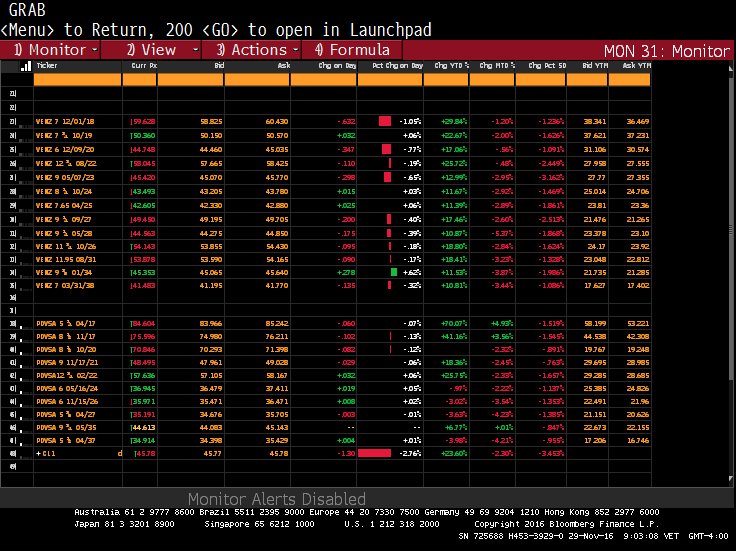Click the 38.341 Bid YTM value
Screen dimensions: 736x551
tap(595, 122)
